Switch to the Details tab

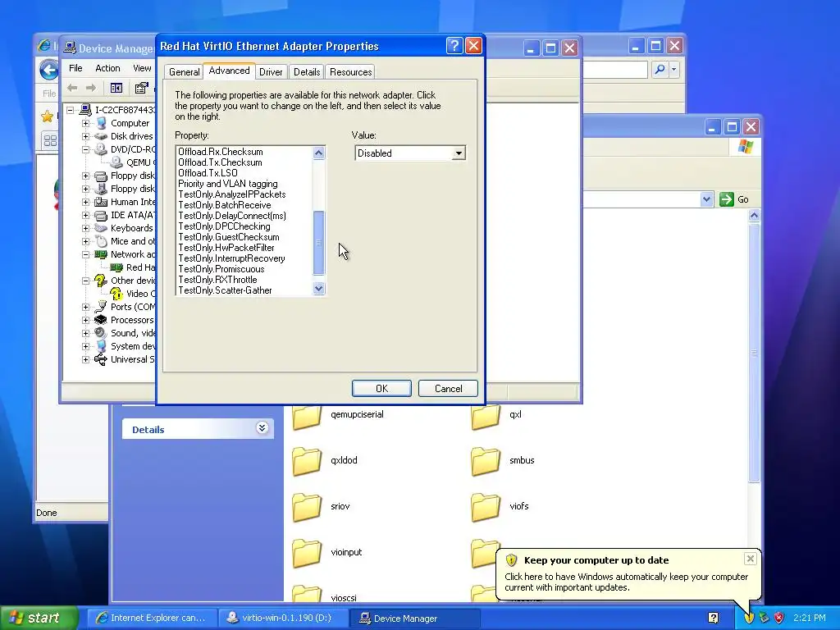307,72
